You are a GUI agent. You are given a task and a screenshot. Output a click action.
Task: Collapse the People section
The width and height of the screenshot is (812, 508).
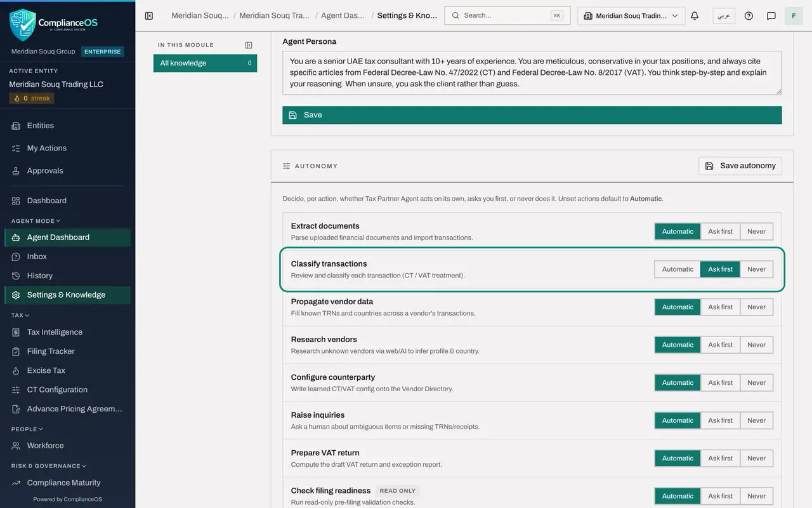pyautogui.click(x=27, y=429)
